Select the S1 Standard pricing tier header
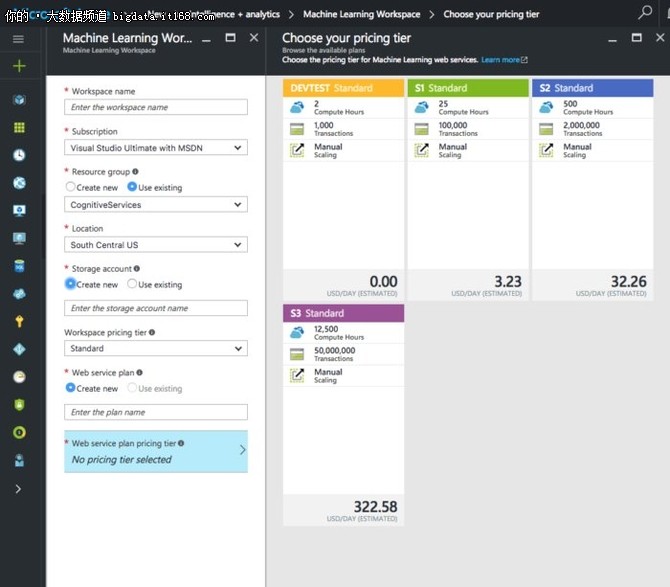670x587 pixels. point(468,88)
